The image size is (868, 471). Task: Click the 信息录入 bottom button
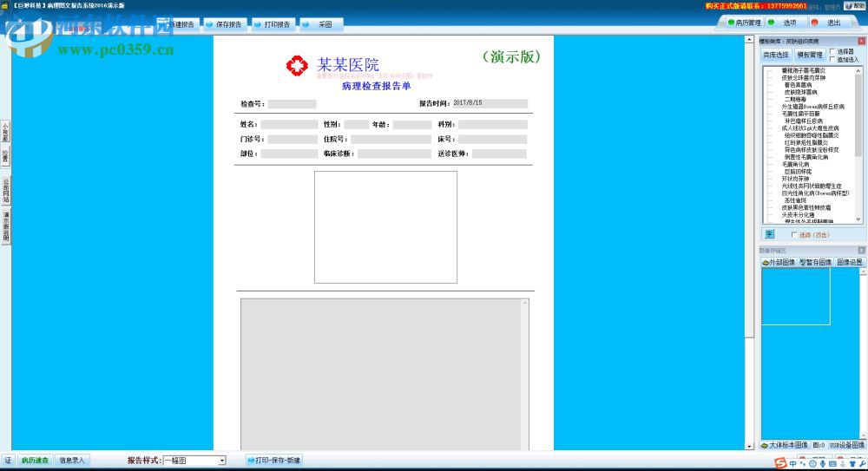[x=72, y=461]
